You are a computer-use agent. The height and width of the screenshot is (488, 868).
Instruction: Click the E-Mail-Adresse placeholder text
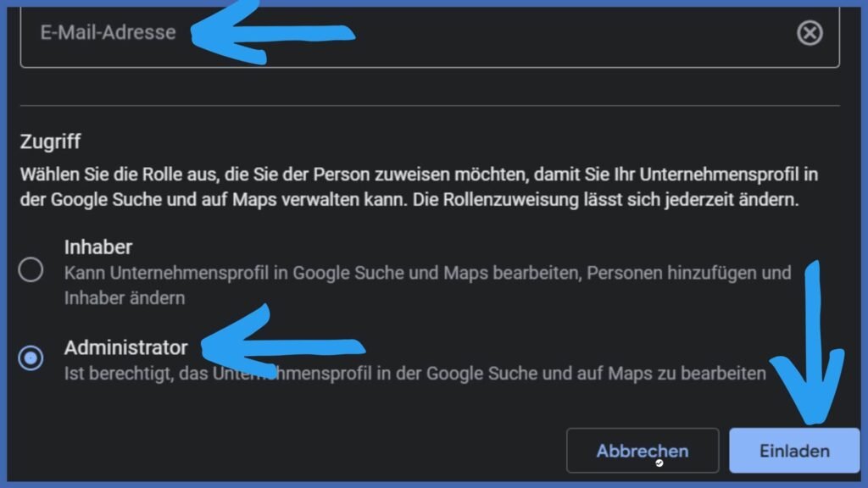108,33
